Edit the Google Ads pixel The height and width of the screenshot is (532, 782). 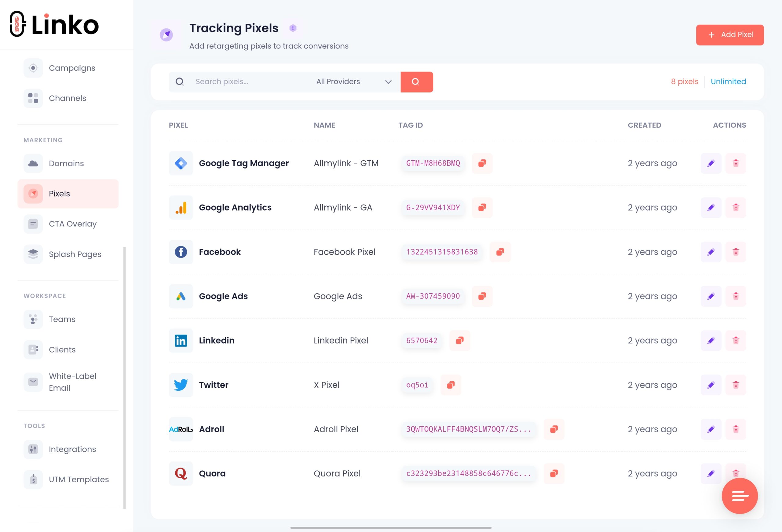click(711, 296)
